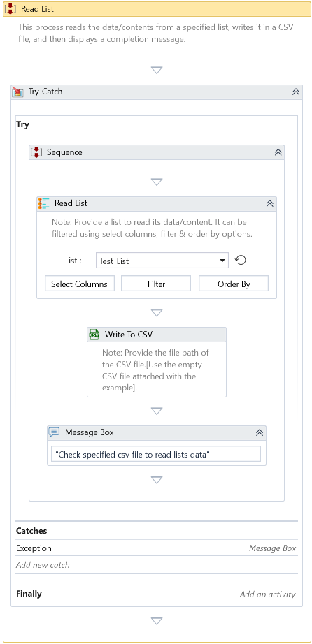Click the top Read List title text

tap(38, 9)
